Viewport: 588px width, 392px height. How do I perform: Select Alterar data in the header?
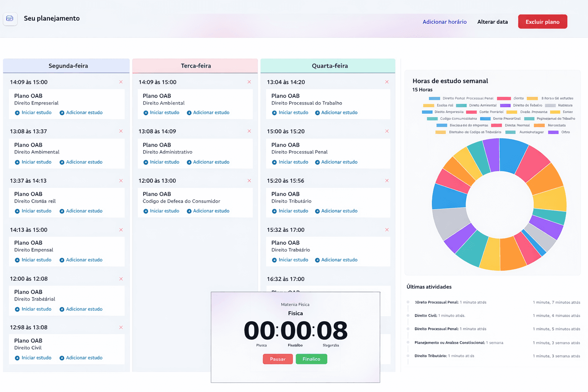coord(492,22)
